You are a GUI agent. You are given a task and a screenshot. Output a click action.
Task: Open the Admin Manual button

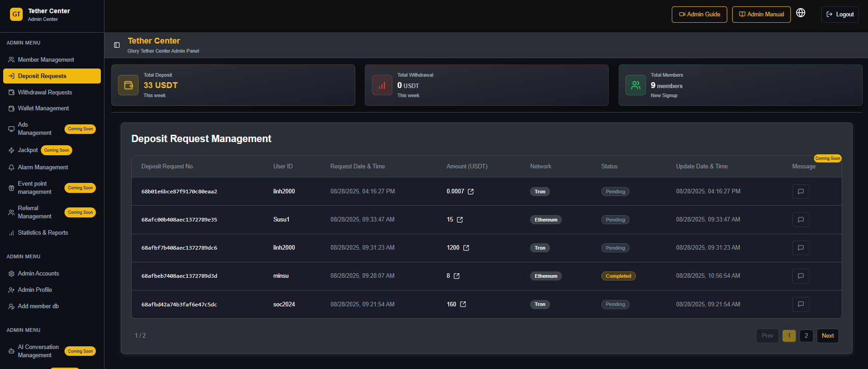coord(761,15)
